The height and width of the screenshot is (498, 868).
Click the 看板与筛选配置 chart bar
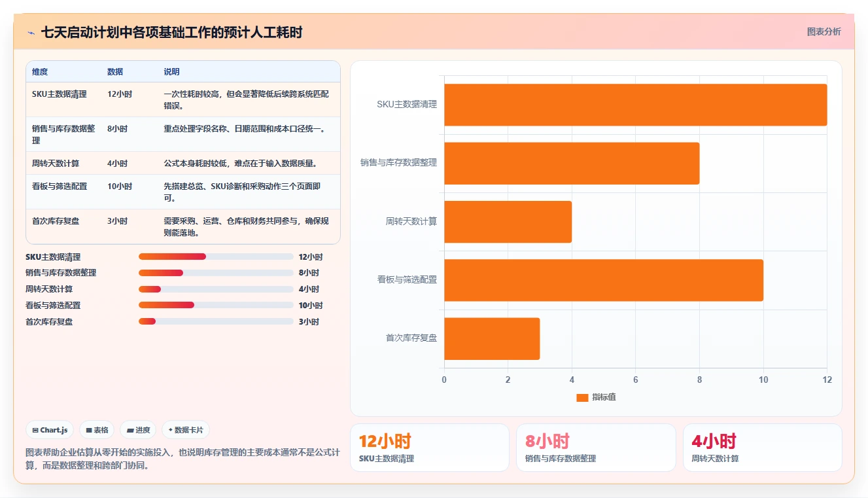point(604,280)
